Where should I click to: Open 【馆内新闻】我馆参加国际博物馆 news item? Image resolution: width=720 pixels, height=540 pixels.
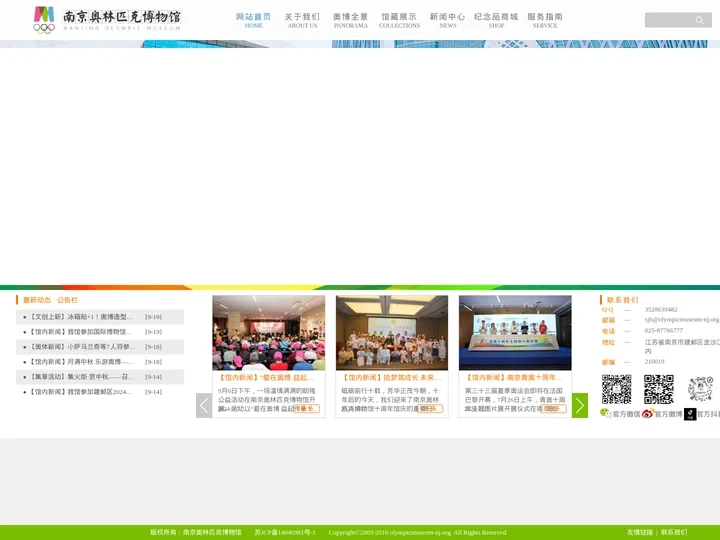(x=81, y=332)
